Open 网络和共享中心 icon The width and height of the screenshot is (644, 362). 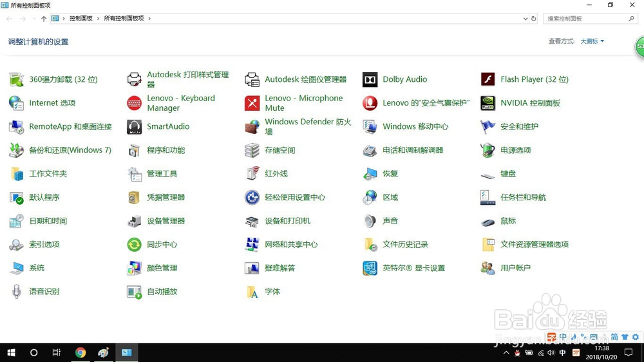point(252,245)
